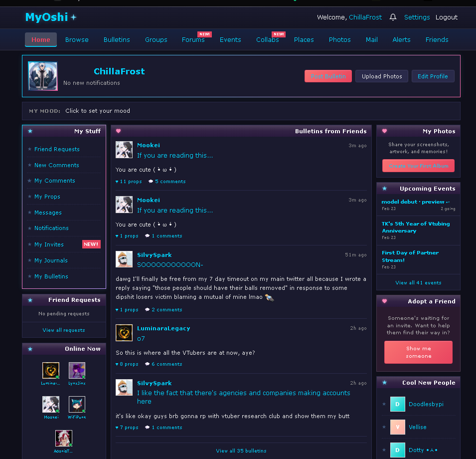Screen dimensions: 476x459
Task: Open ChillaFrost profile avatar in banner
Action: [43, 76]
